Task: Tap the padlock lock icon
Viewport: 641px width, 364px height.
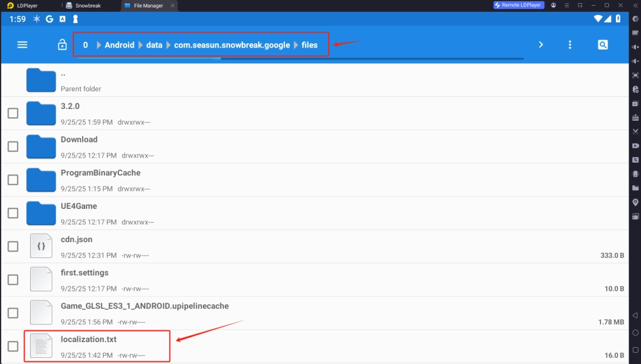Action: (62, 44)
